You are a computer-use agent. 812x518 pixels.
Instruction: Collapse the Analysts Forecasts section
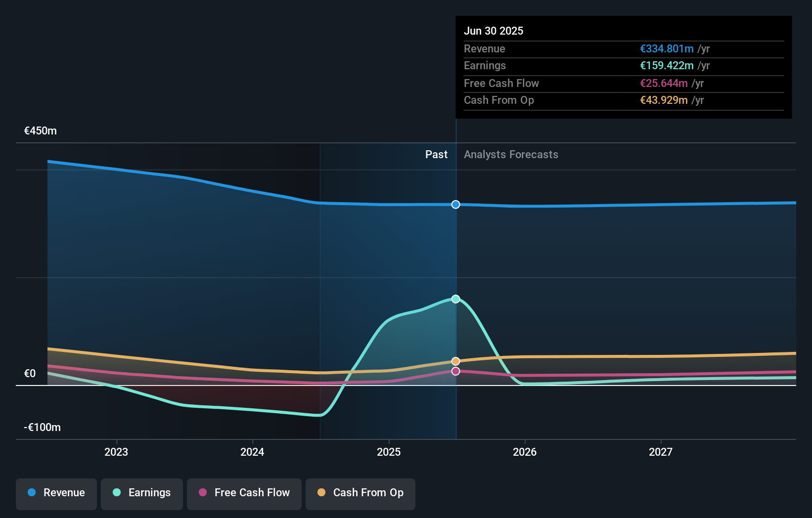(511, 155)
